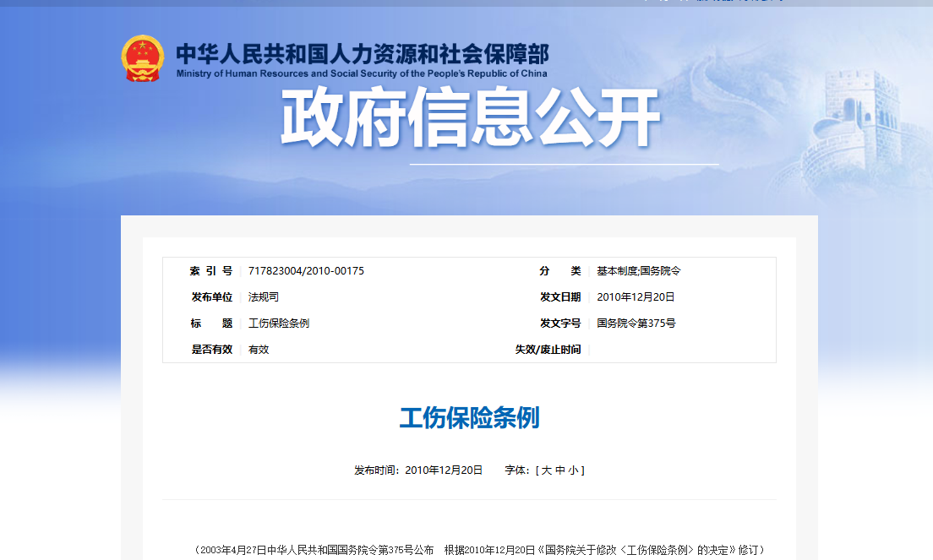
Task: Select 小 to shrink the font
Action: tap(575, 470)
